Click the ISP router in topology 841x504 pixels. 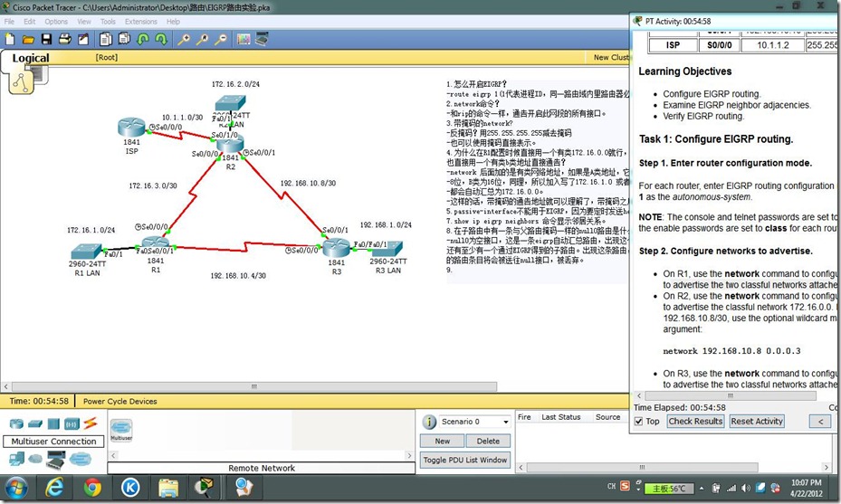tap(132, 128)
